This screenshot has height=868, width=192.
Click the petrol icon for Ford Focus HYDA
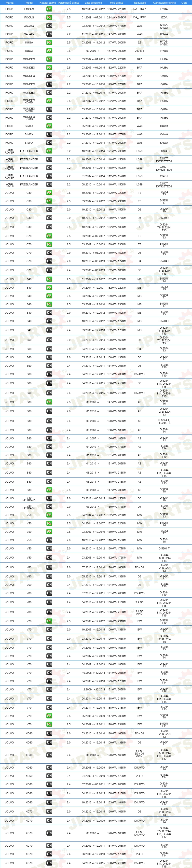pyautogui.click(x=49, y=9)
